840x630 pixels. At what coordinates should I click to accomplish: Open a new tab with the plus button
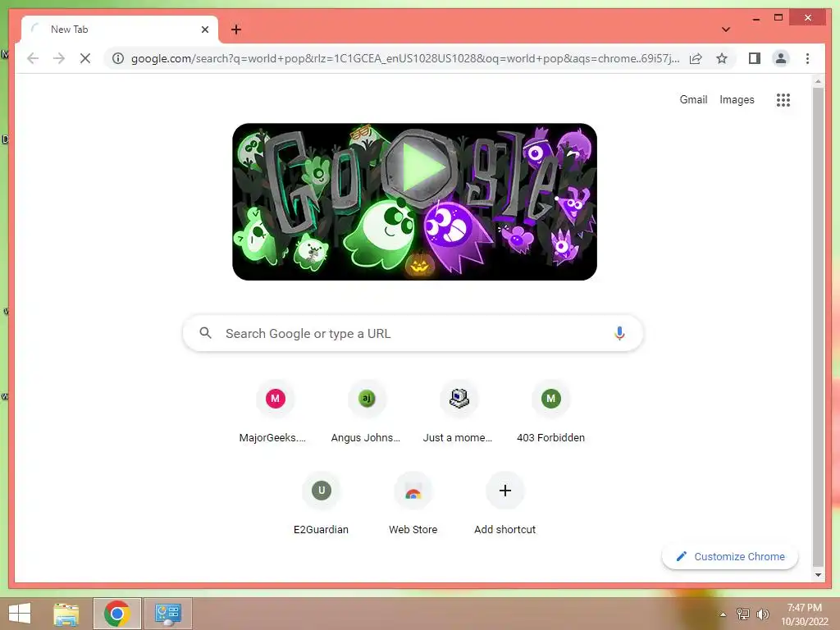tap(236, 30)
